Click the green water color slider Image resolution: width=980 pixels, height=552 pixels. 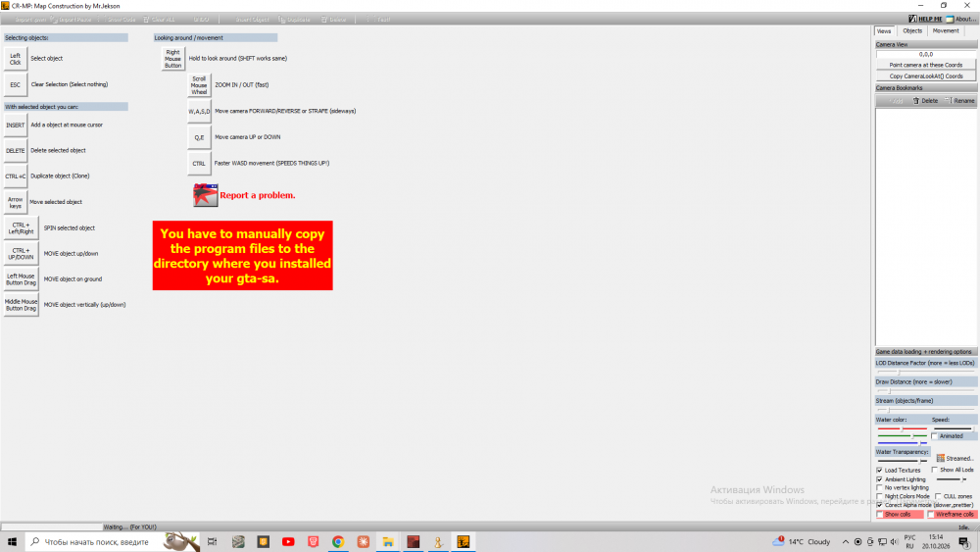click(902, 435)
